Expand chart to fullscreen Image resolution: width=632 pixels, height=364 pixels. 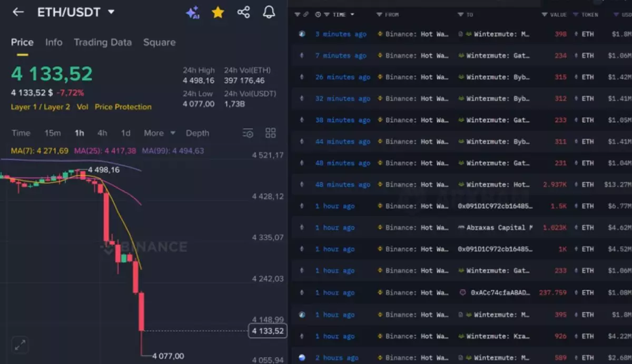[x=19, y=346]
